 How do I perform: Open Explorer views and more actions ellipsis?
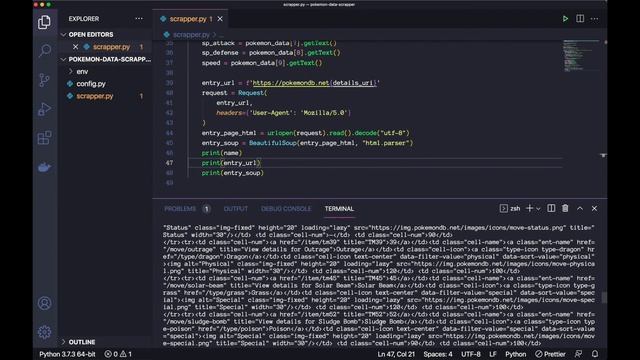click(x=139, y=19)
